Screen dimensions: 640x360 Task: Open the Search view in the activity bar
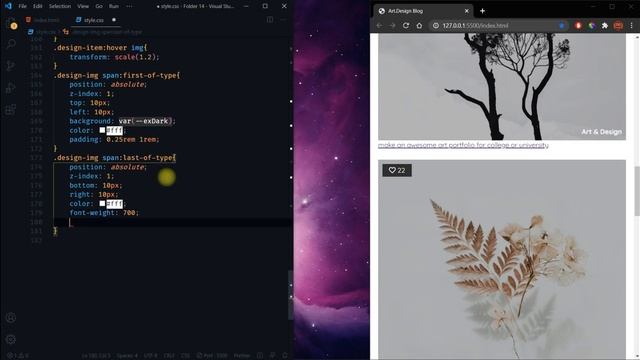11,44
